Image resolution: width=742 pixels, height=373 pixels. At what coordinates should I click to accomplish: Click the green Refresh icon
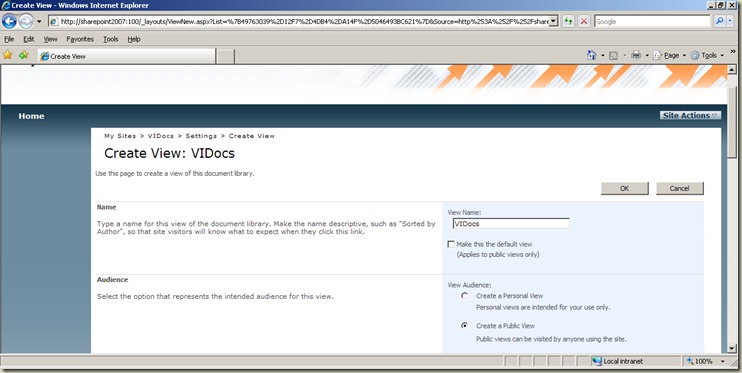568,21
